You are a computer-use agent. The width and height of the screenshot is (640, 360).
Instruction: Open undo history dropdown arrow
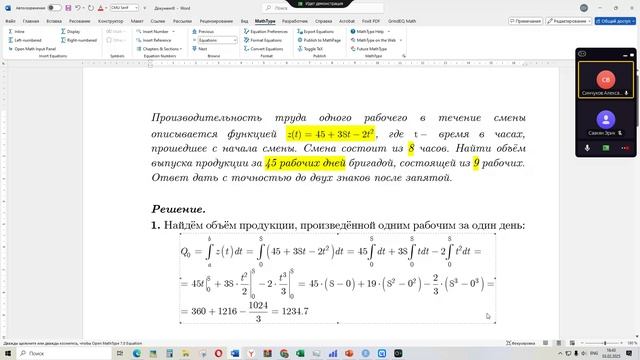point(84,8)
